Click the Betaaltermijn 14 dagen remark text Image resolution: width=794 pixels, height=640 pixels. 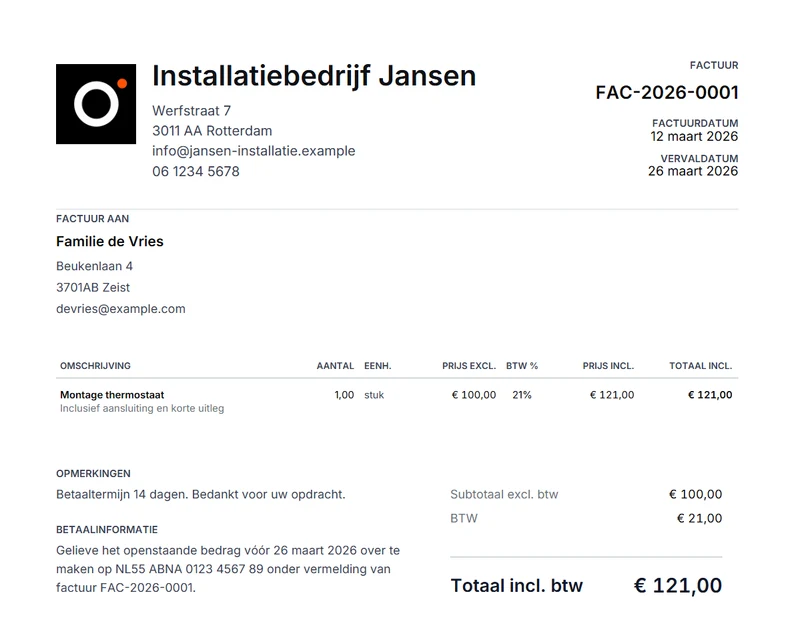[x=201, y=494]
